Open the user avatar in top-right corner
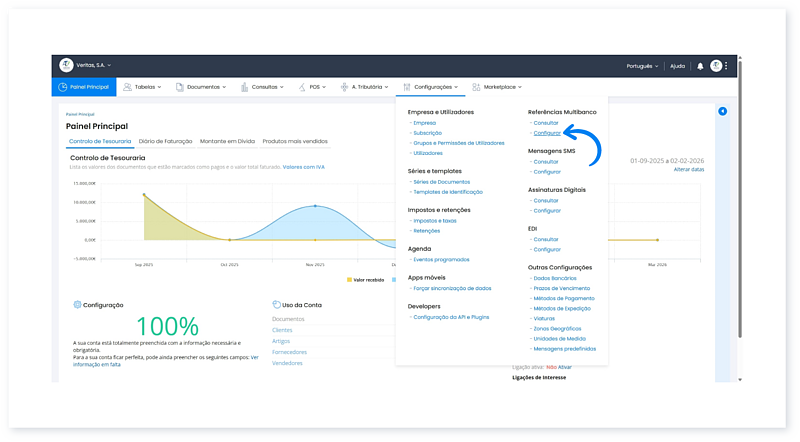Image resolution: width=800 pixels, height=442 pixels. pos(715,66)
